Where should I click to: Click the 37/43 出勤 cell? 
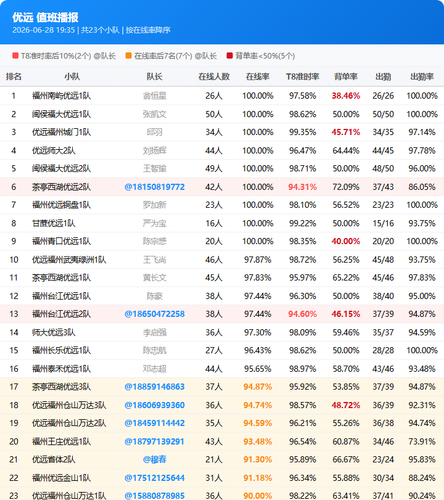pyautogui.click(x=383, y=187)
